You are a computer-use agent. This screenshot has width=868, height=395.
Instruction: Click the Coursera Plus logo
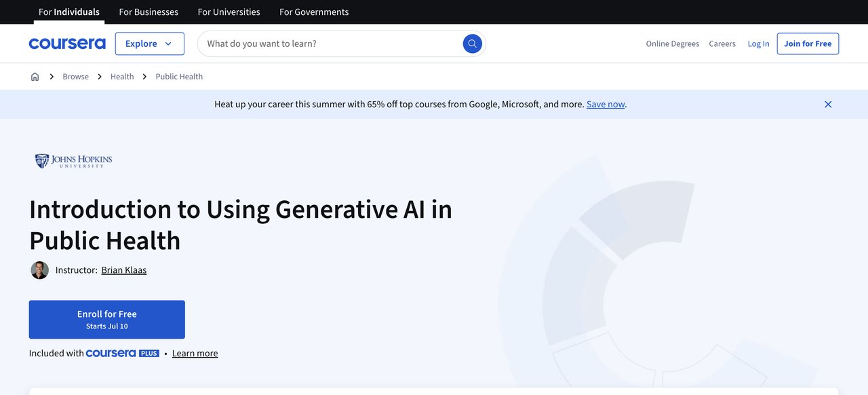tap(123, 354)
